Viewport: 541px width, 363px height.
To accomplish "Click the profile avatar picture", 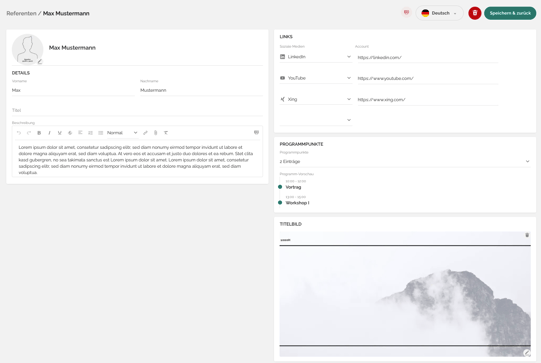I will 28,49.
